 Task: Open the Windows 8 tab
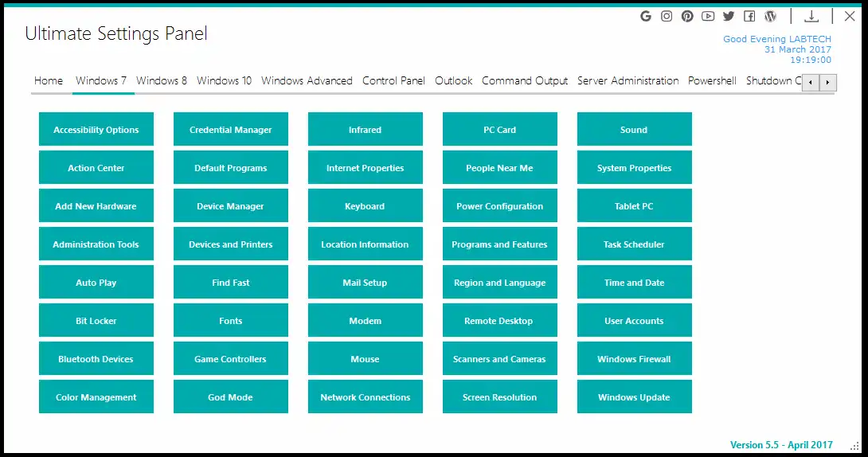162,80
